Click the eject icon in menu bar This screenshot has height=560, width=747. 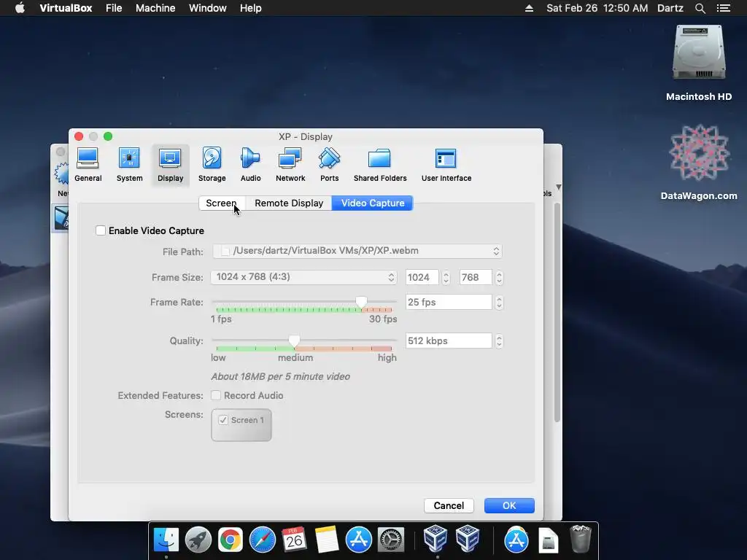tap(529, 8)
